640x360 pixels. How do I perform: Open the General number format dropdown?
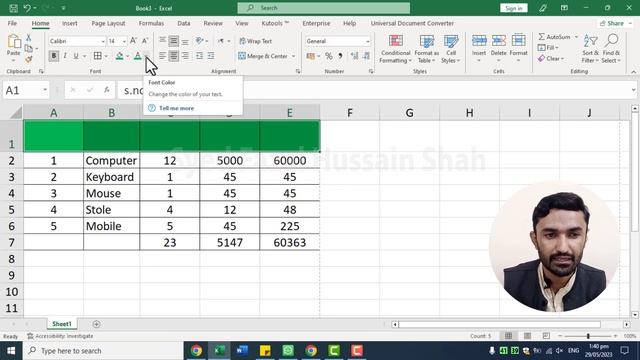point(367,41)
